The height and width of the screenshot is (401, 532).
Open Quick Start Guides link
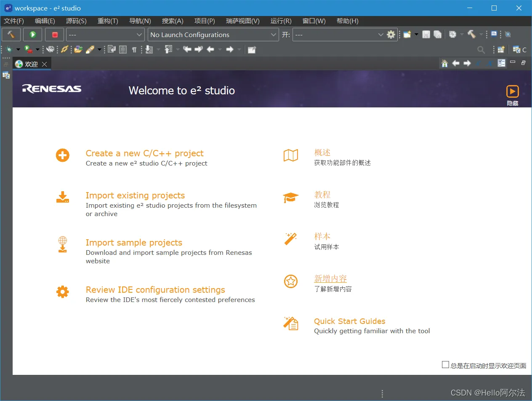pyautogui.click(x=349, y=321)
